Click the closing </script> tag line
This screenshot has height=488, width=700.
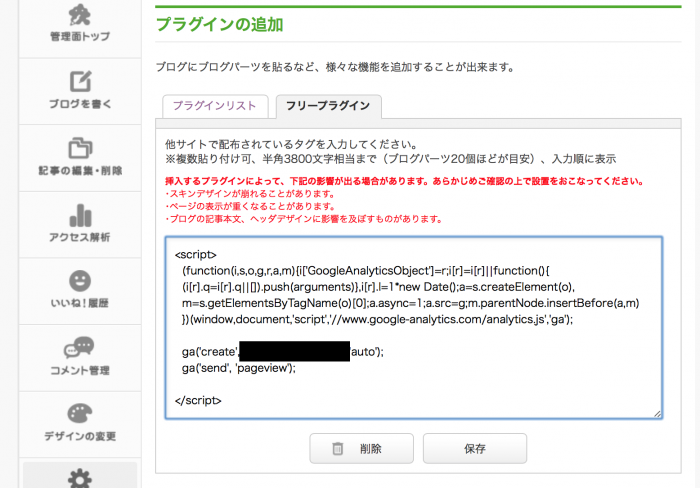point(198,400)
